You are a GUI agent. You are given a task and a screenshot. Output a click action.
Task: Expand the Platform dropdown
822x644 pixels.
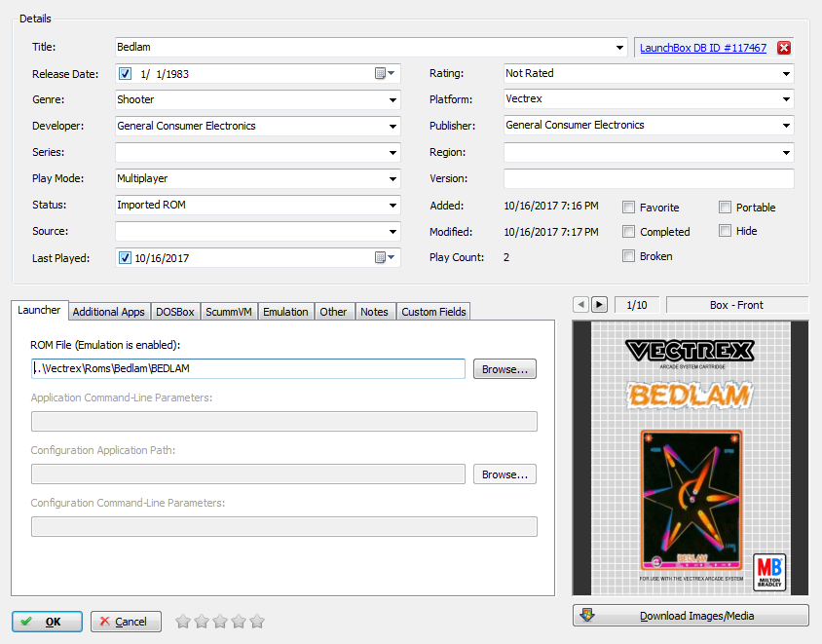(786, 98)
